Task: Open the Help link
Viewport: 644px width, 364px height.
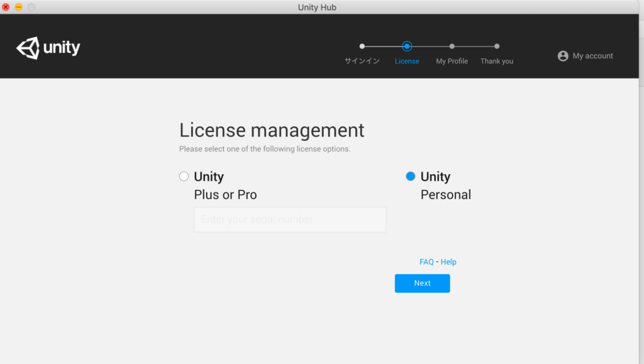Action: [x=448, y=262]
